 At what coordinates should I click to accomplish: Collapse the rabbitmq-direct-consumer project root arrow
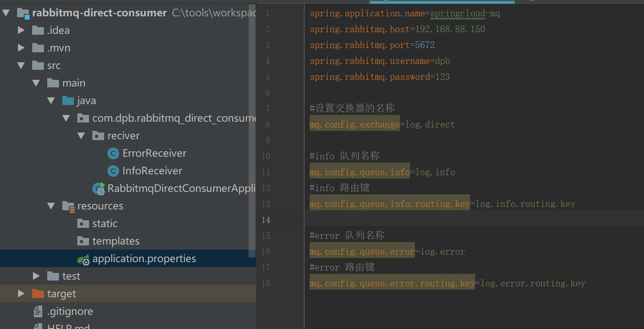pos(6,13)
